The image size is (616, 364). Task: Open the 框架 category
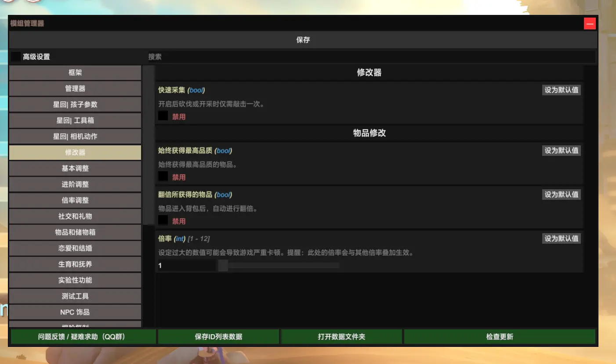click(x=75, y=73)
